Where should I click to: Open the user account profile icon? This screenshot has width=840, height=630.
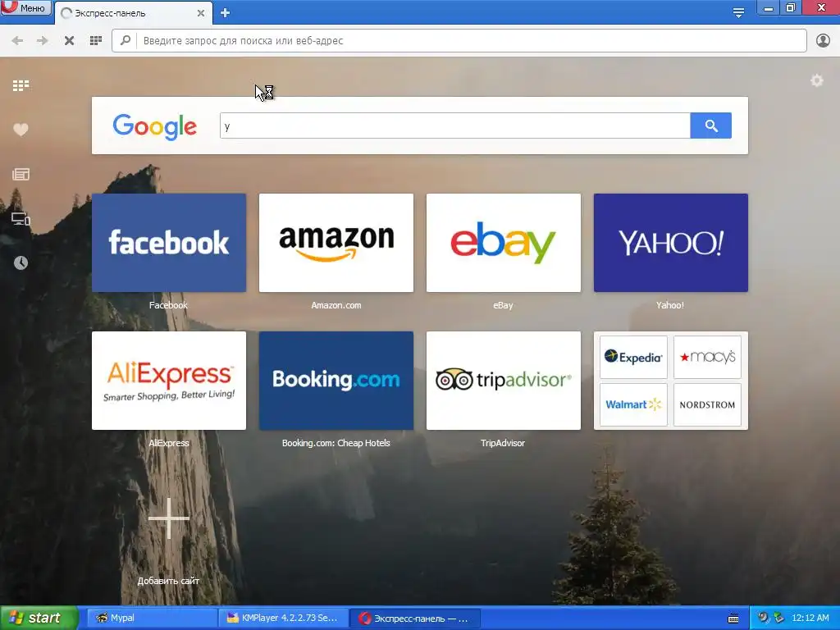point(823,41)
